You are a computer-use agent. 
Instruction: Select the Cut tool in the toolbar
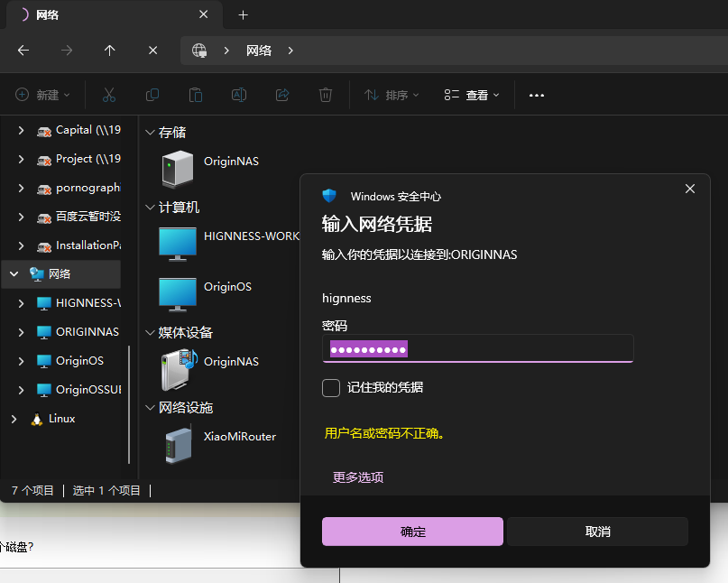(108, 94)
